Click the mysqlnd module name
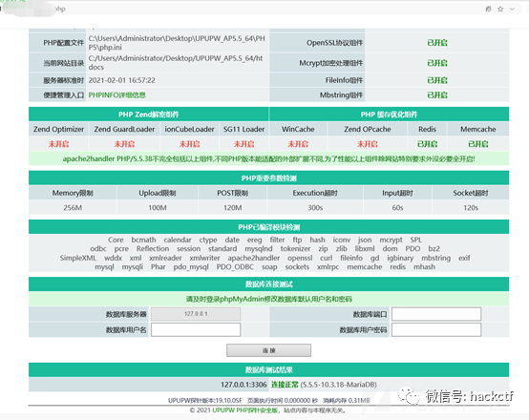 pyautogui.click(x=259, y=248)
